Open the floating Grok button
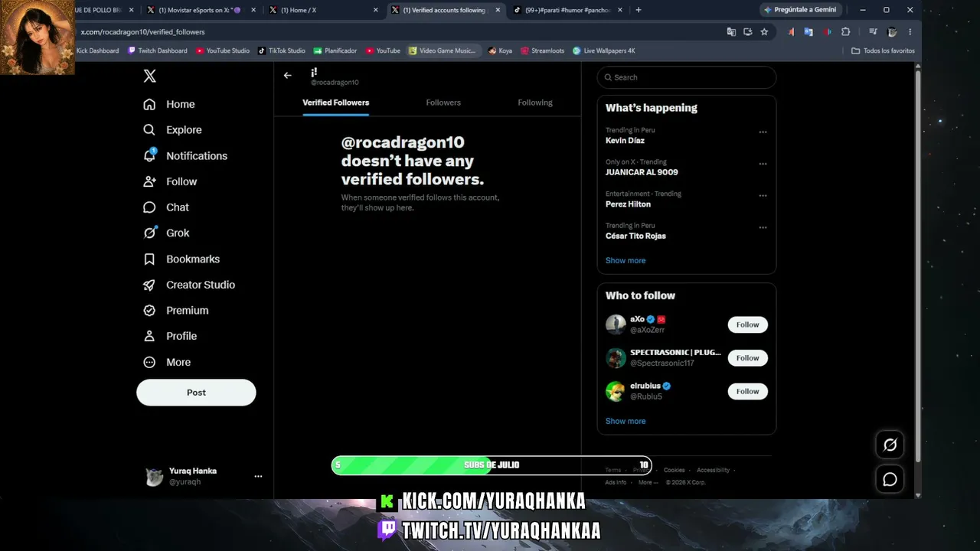This screenshot has width=980, height=551. [890, 445]
